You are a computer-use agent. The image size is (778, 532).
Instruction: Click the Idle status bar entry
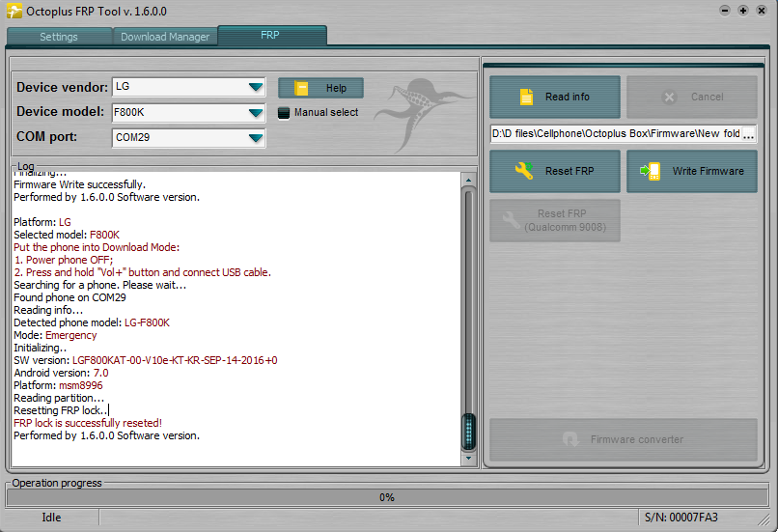tap(51, 518)
